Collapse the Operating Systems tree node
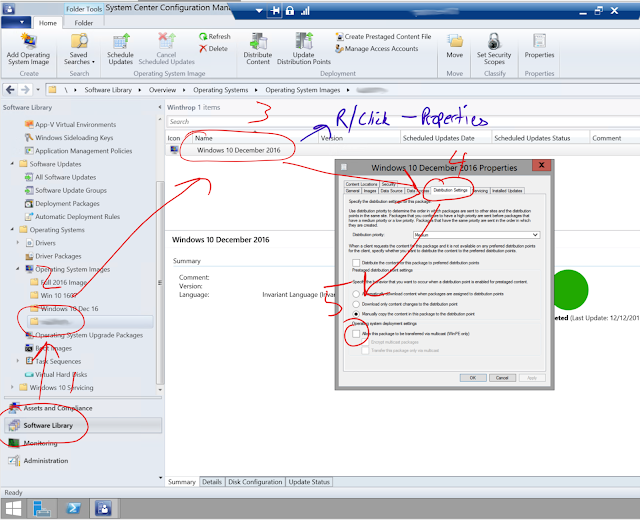The image size is (640, 520). (x=12, y=229)
